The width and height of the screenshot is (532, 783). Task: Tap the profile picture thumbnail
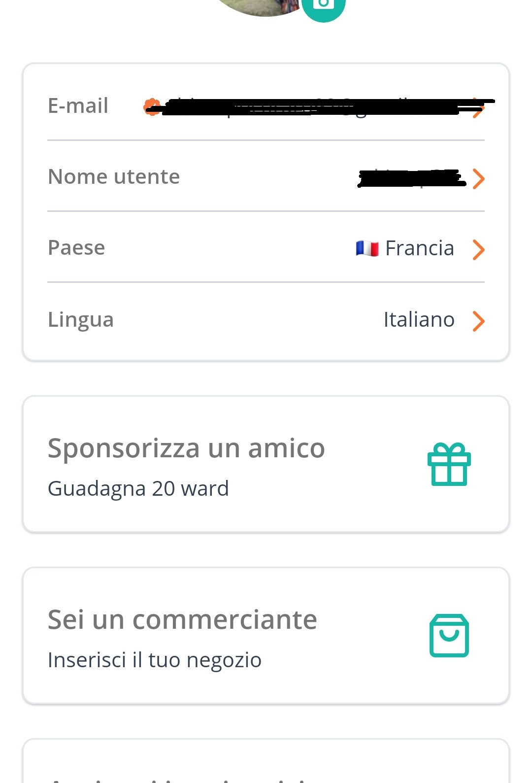[x=264, y=6]
